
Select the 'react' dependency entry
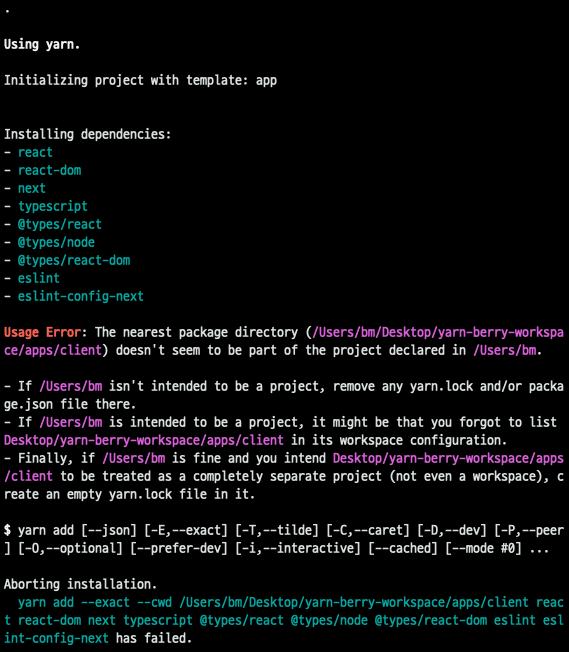pos(35,152)
